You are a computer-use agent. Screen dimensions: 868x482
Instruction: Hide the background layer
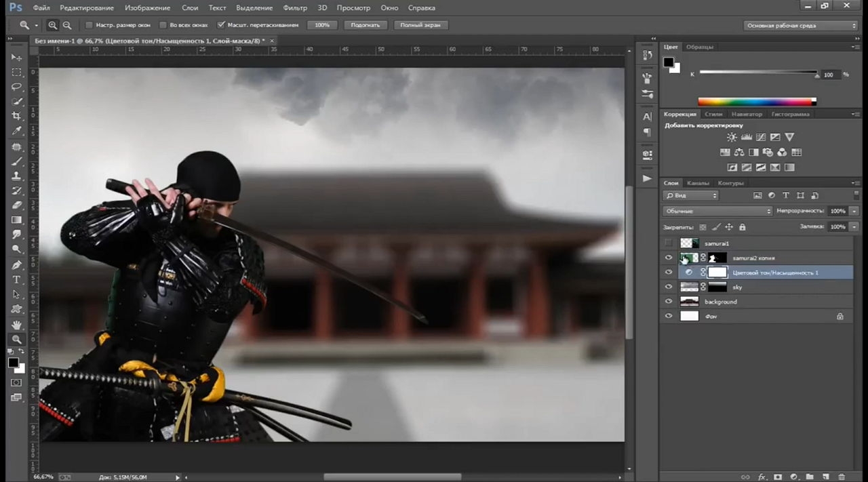pos(669,302)
